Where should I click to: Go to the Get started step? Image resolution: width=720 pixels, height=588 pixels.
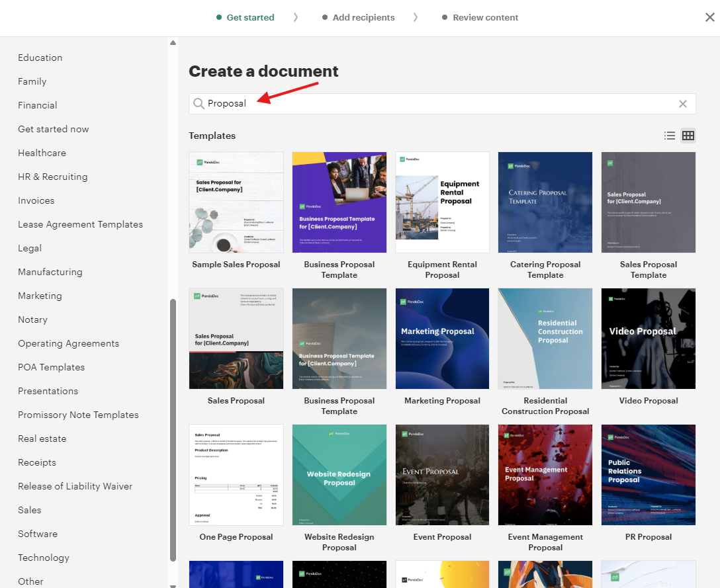[246, 17]
